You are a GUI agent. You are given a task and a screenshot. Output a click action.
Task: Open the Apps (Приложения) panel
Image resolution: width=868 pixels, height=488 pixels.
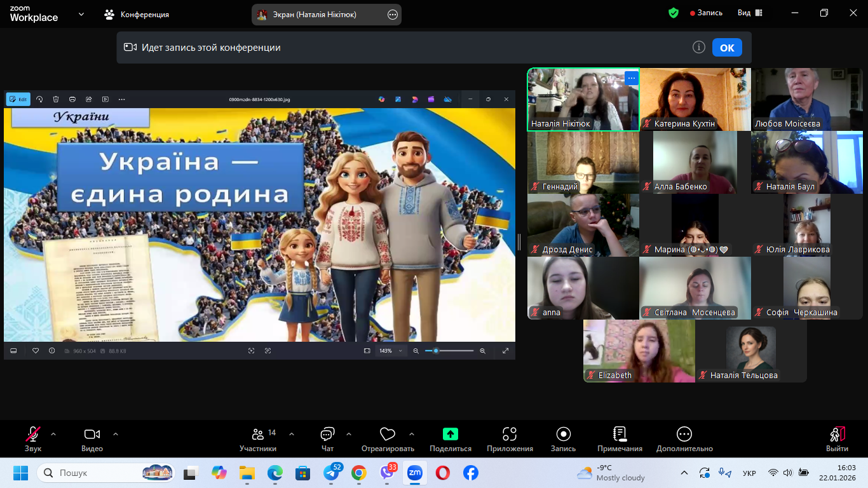point(510,439)
